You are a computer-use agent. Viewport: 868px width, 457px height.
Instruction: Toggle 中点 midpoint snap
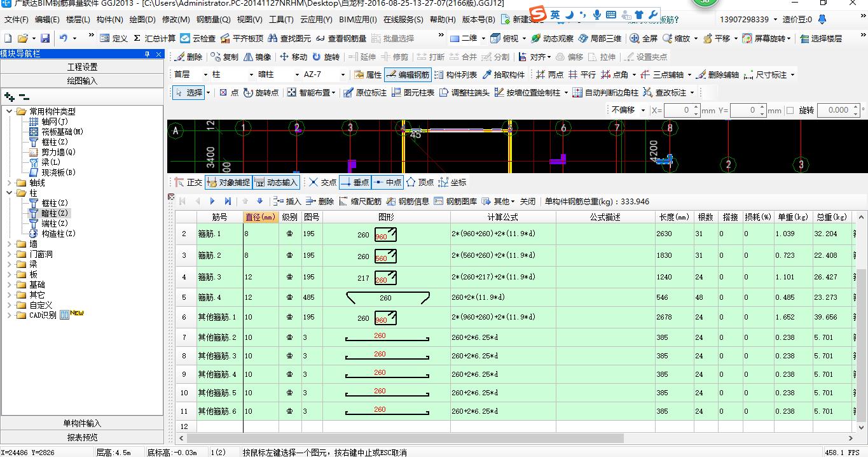point(387,182)
